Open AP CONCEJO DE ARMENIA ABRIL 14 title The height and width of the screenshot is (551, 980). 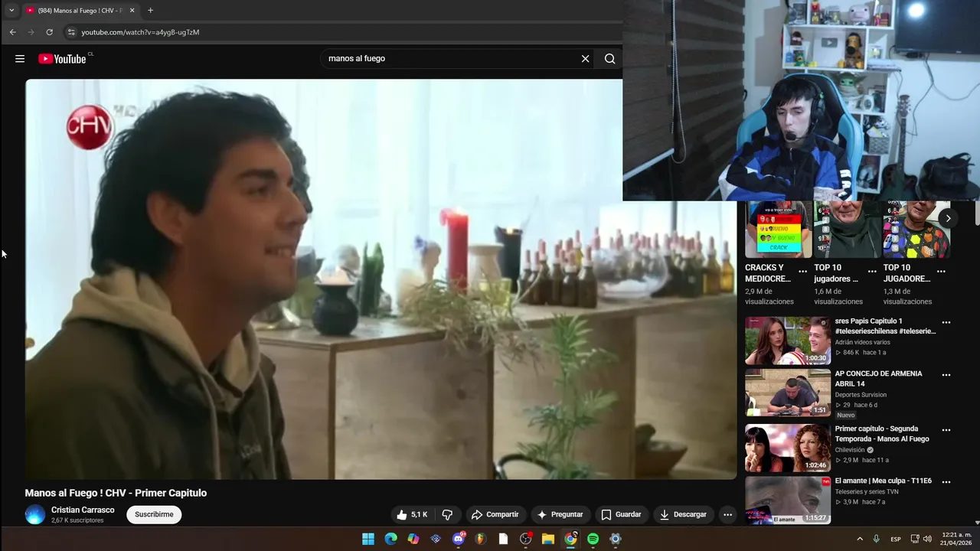click(x=879, y=379)
